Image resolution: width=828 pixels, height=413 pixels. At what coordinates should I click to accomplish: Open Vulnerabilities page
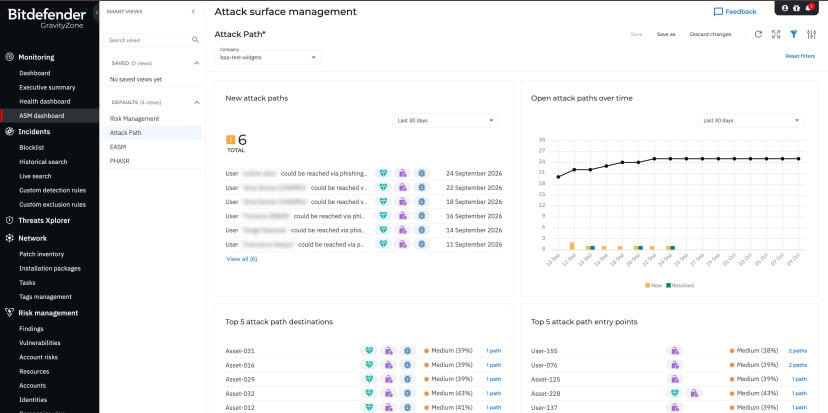(x=40, y=343)
